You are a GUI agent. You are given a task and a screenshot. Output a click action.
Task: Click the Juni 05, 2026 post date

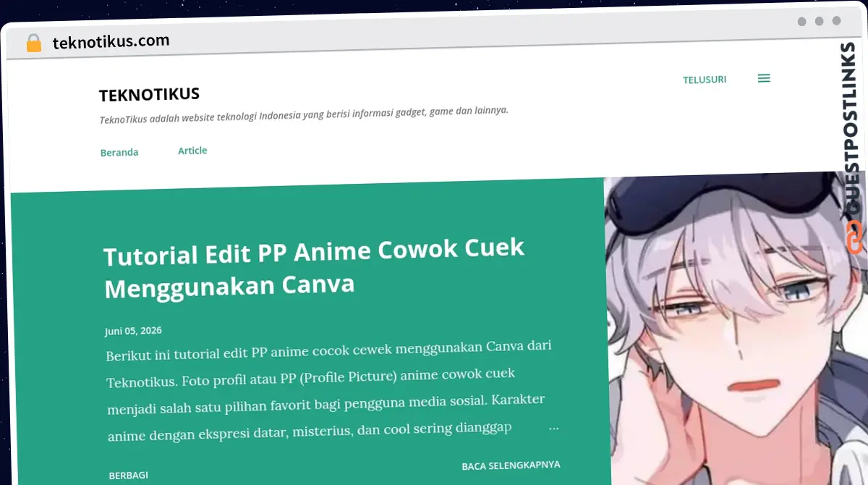(x=133, y=331)
